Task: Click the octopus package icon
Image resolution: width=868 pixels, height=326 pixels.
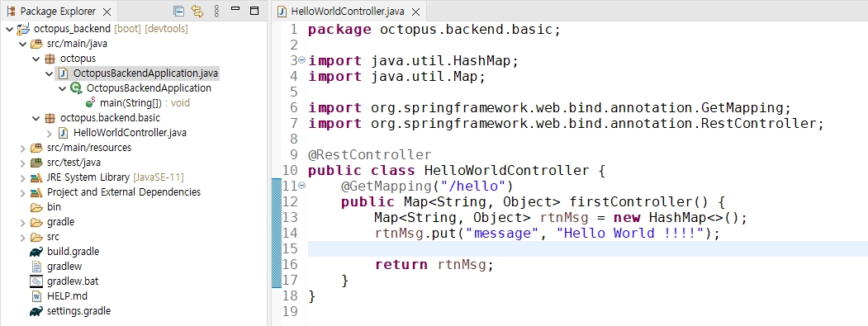Action: pyautogui.click(x=50, y=58)
